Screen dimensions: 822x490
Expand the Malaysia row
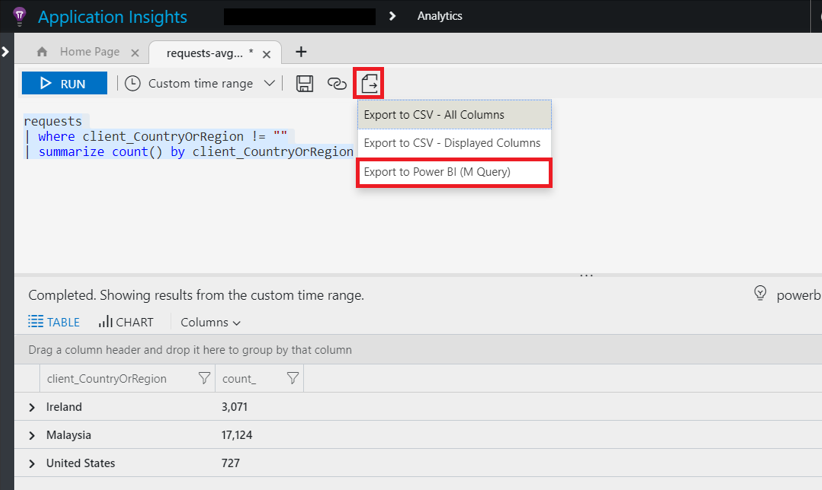[x=32, y=435]
